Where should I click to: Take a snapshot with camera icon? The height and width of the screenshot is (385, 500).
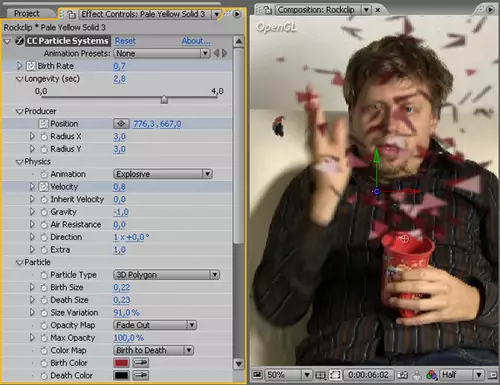pyautogui.click(x=403, y=375)
